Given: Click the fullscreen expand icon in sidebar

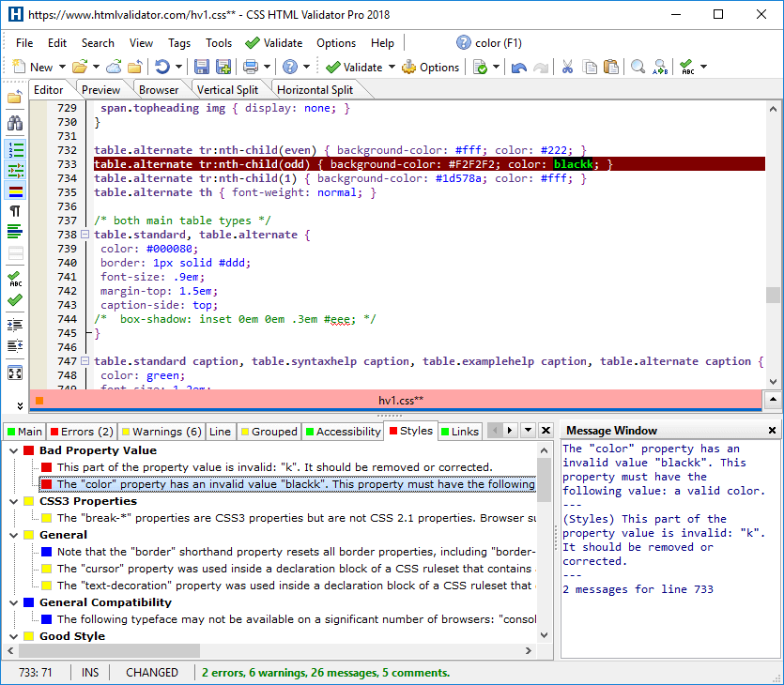Looking at the screenshot, I should coord(14,373).
